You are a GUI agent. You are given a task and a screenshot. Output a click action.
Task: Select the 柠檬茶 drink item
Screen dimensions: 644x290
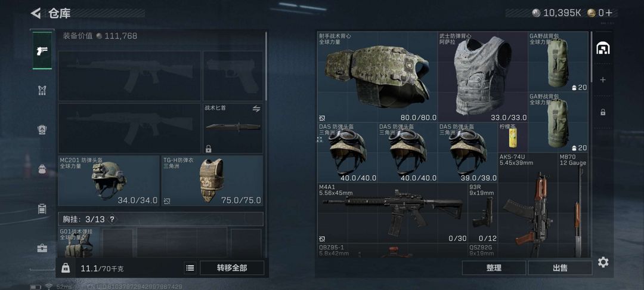pyautogui.click(x=513, y=138)
